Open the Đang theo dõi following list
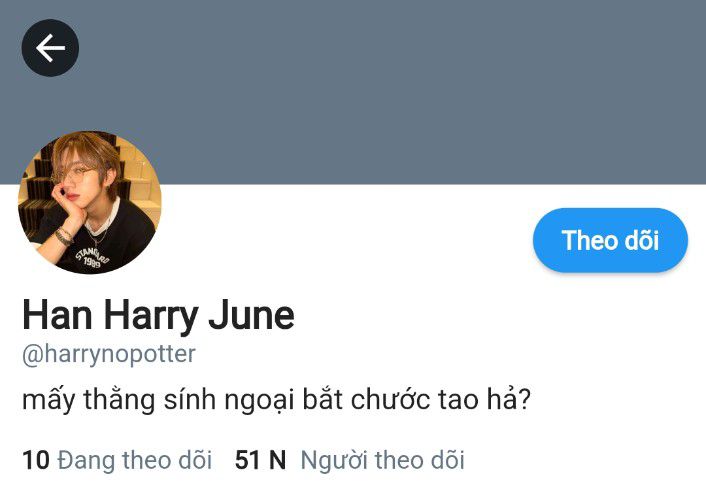This screenshot has width=706, height=493. coord(135,460)
